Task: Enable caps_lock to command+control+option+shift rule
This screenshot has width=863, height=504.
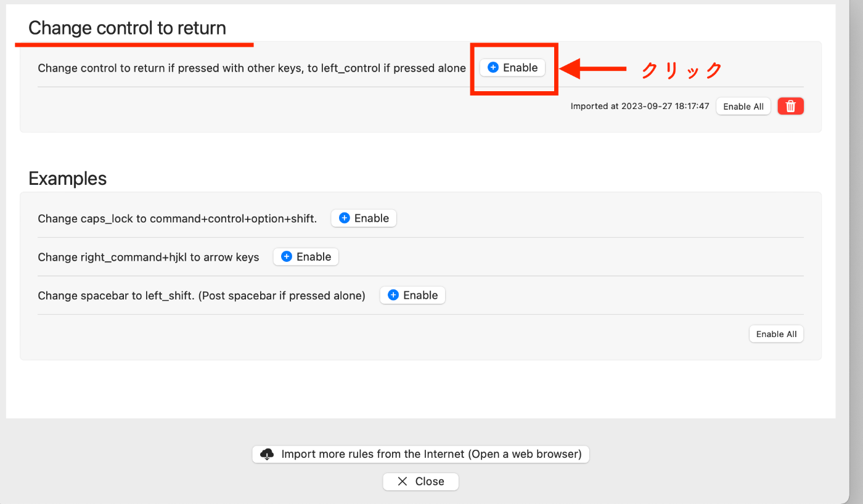Action: tap(364, 218)
